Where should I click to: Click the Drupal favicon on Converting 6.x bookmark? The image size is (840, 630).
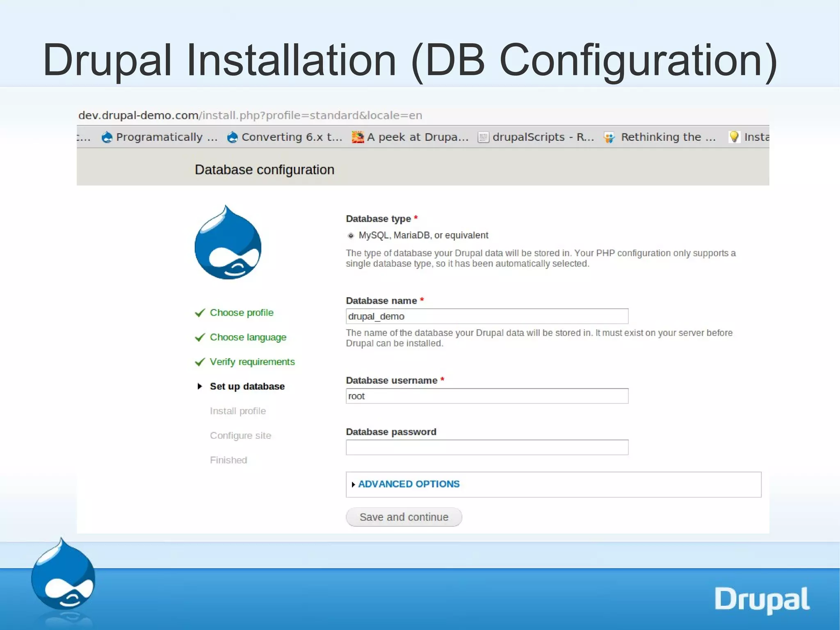point(232,137)
